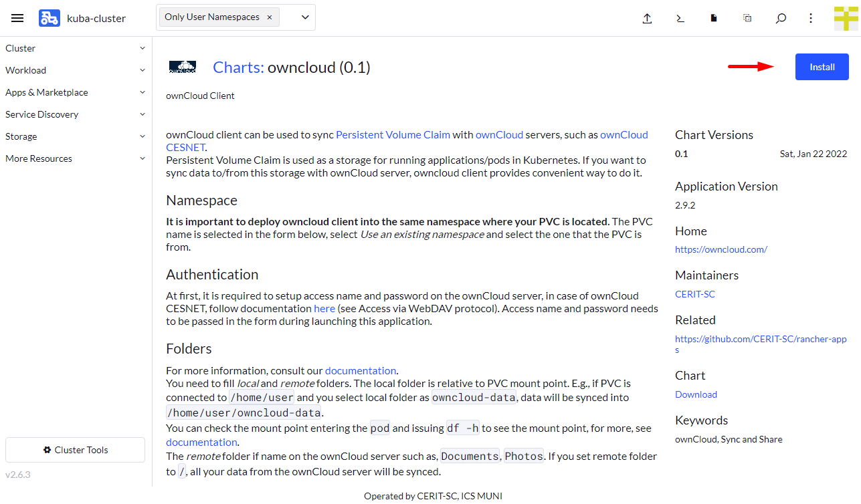Expand Apps & Marketplace in the sidebar
The width and height of the screenshot is (861, 504).
click(75, 92)
